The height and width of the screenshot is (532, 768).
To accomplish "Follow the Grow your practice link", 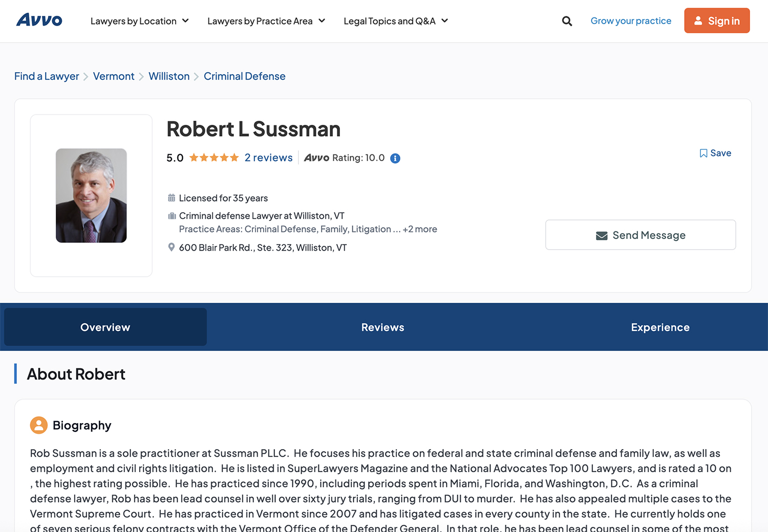I will (631, 21).
